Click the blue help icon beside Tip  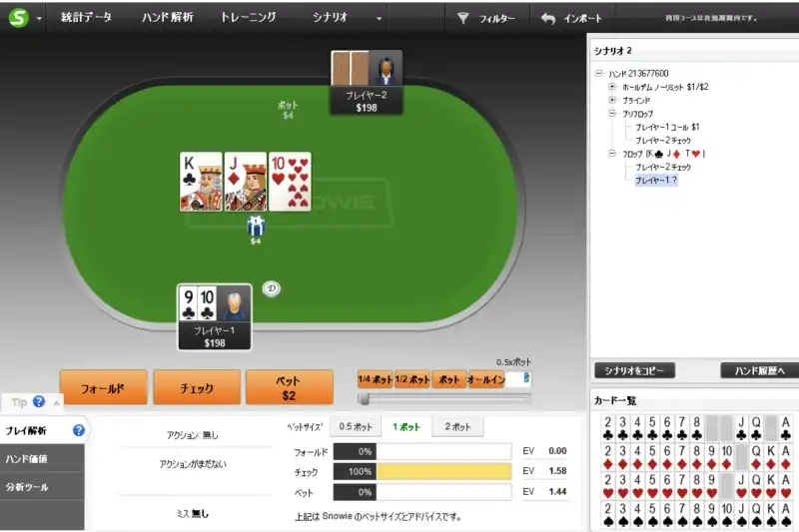(x=39, y=401)
